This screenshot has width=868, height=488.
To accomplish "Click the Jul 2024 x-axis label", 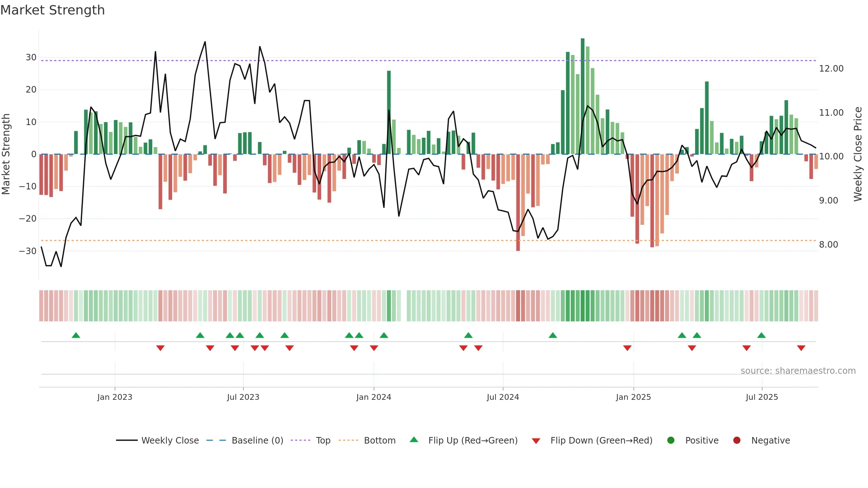I will tap(503, 397).
